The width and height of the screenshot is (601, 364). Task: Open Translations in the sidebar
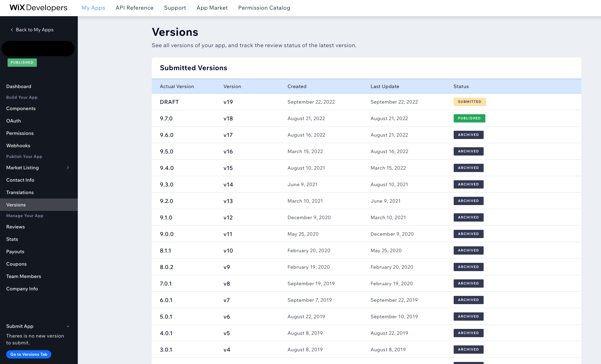(x=20, y=192)
